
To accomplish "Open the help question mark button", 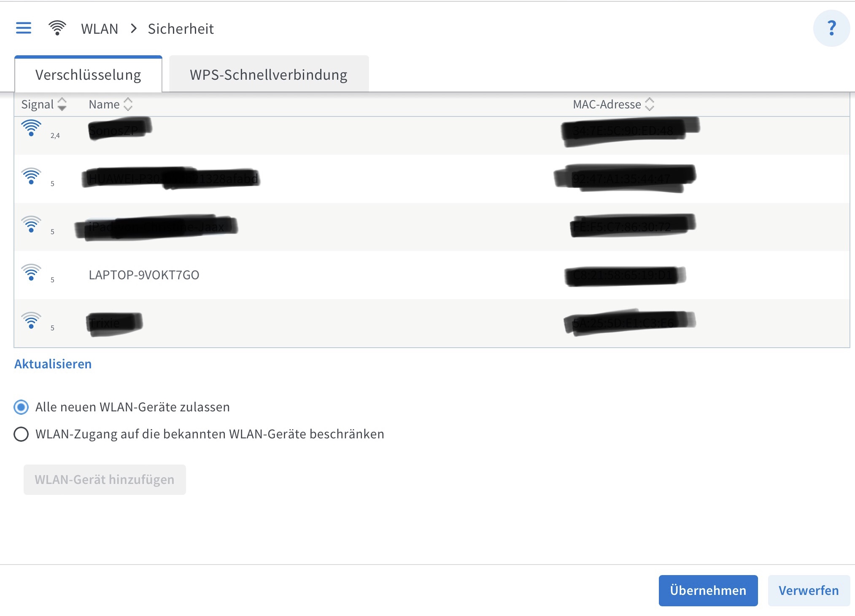I will pos(831,28).
